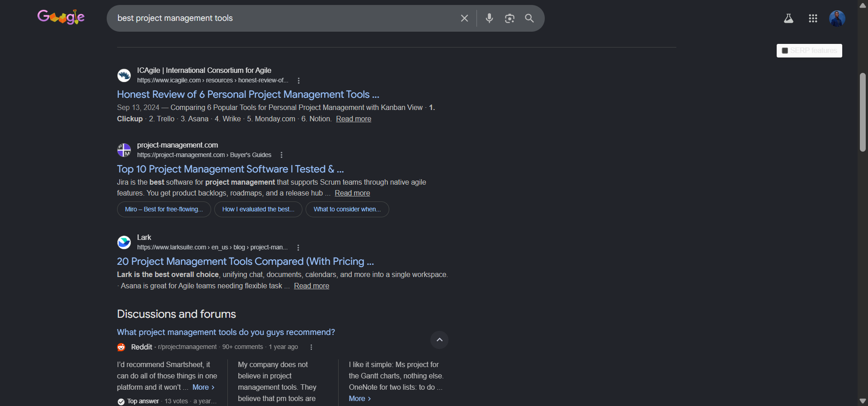The image size is (868, 406).
Task: Click the project-management.com Buyer's Guides URL
Action: pyautogui.click(x=204, y=155)
